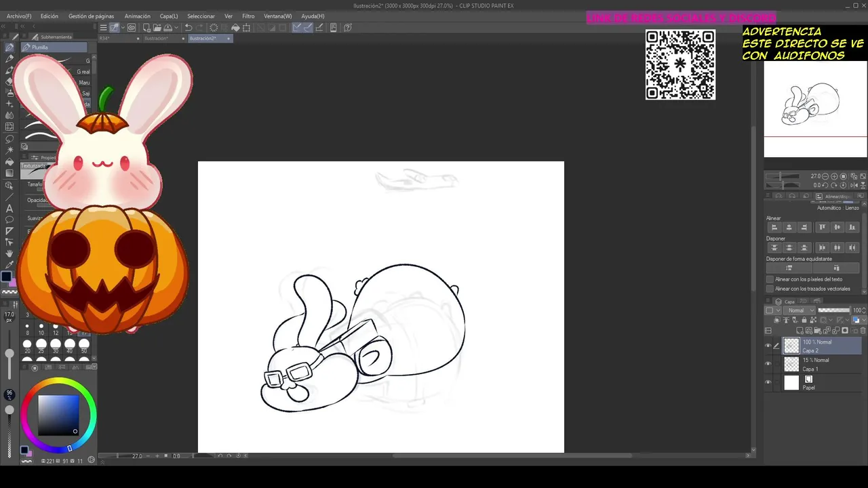Open the Ayuda(H) menu
Image resolution: width=868 pixels, height=488 pixels.
(313, 16)
